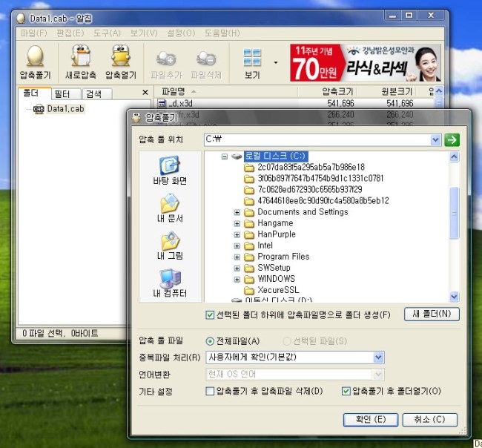Select the 바탕 화면 (desktop) shortcut icon
This screenshot has width=482, height=448.
170,170
